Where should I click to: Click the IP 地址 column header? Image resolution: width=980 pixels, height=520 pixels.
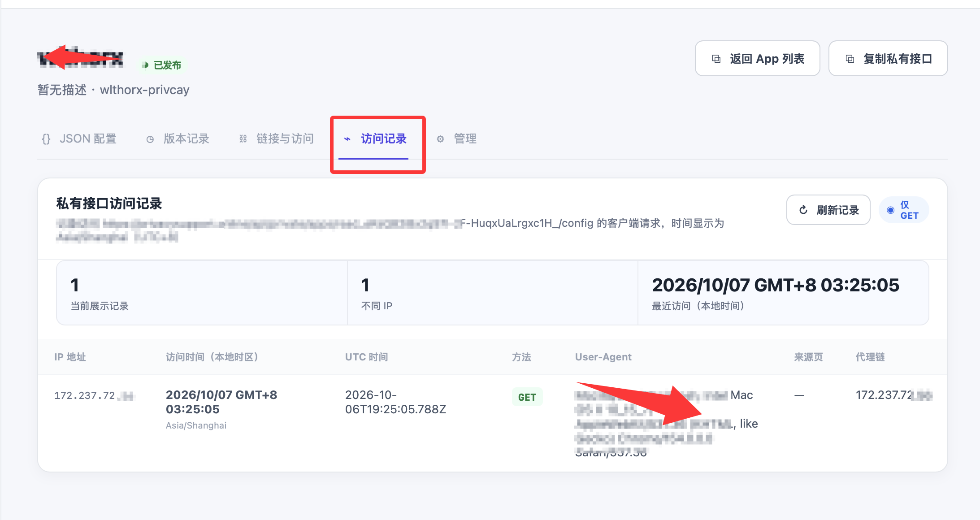click(x=70, y=357)
